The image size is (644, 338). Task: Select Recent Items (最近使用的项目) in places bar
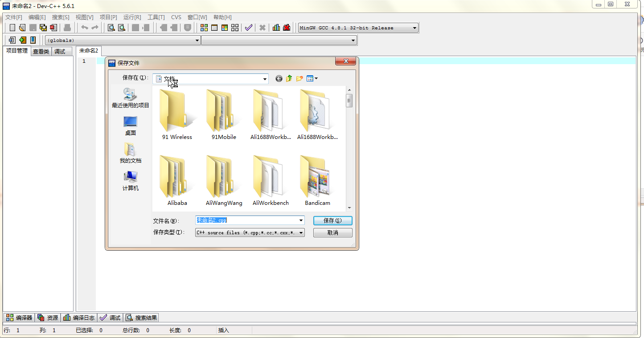pos(131,98)
